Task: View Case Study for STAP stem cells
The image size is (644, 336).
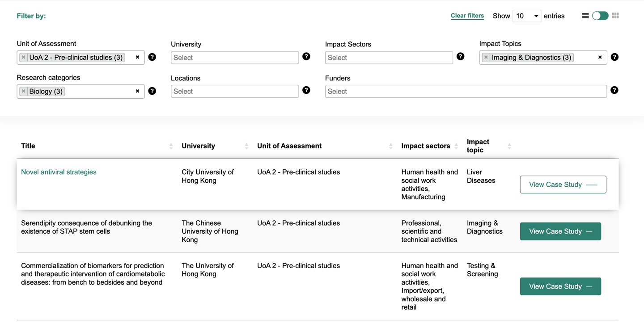Action: pos(560,231)
